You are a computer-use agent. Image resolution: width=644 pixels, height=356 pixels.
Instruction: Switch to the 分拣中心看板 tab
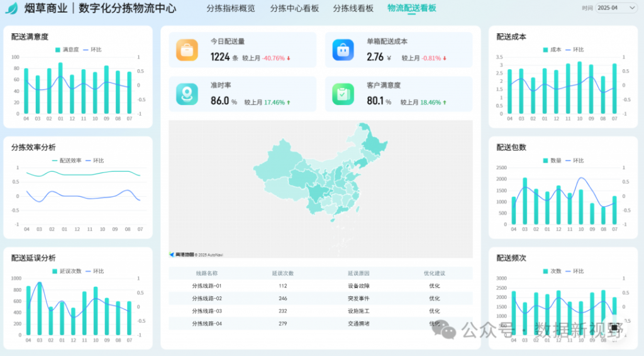pyautogui.click(x=294, y=9)
